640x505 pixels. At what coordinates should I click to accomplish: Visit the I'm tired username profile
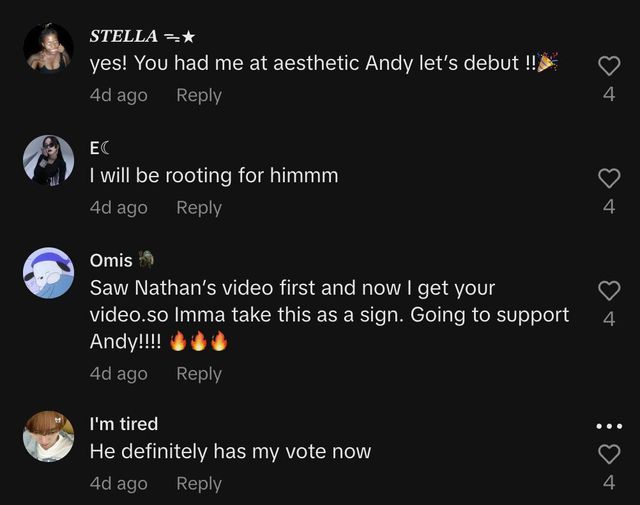click(124, 424)
